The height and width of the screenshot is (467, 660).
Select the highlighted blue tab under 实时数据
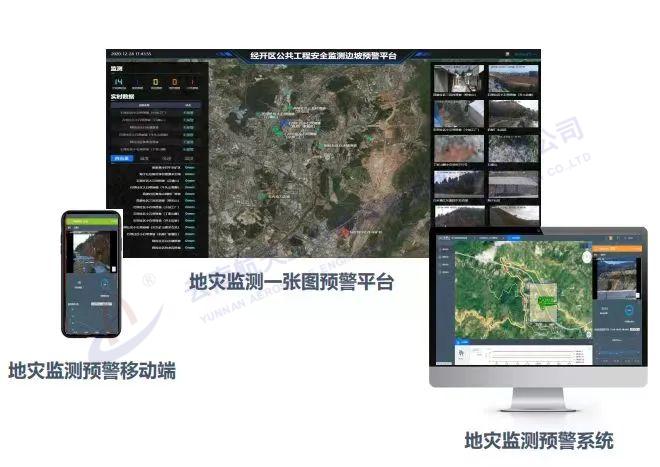tap(120, 157)
